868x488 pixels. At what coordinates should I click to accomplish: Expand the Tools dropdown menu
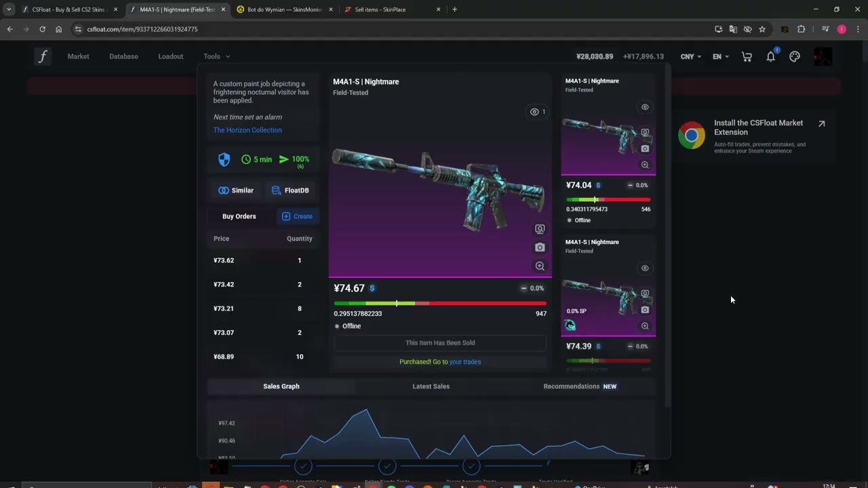click(x=217, y=56)
